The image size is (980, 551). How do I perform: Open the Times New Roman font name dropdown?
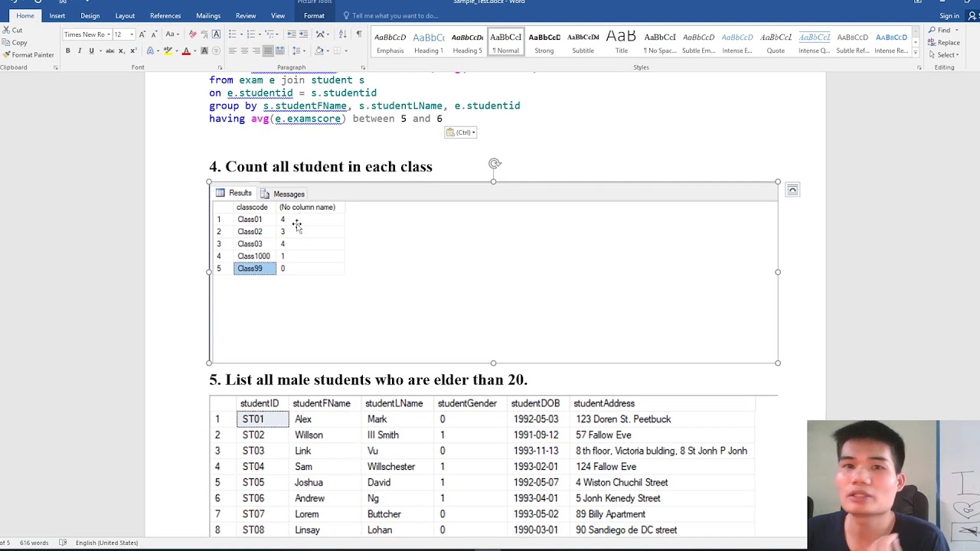[x=109, y=34]
